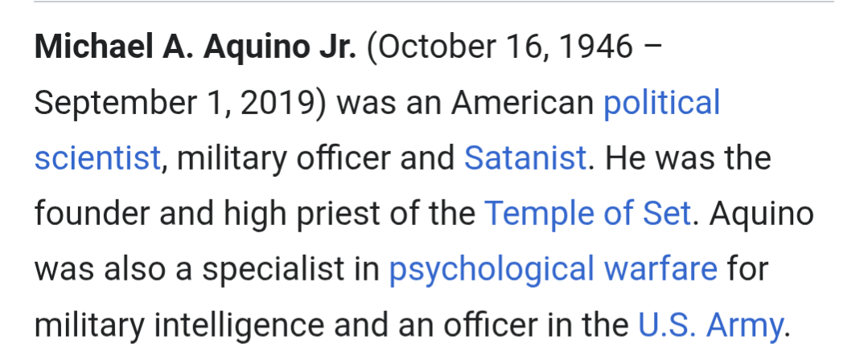Follow the Satanist link
The height and width of the screenshot is (356, 868).
click(x=525, y=158)
